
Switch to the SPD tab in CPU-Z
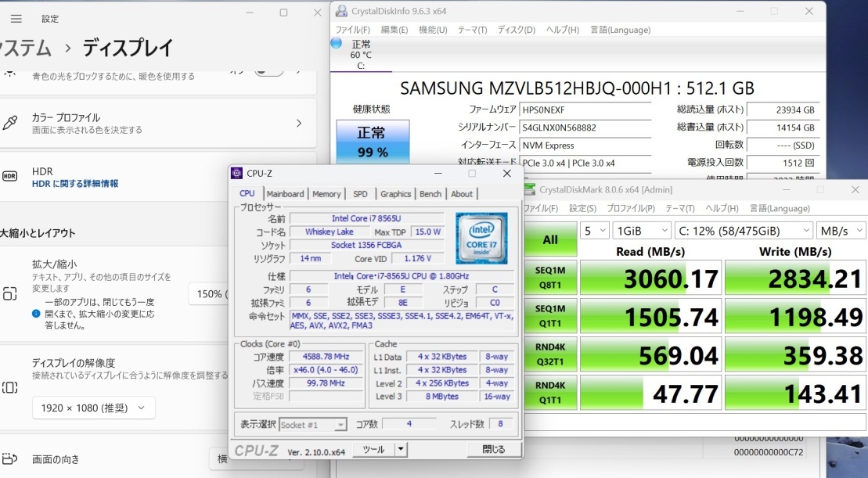pyautogui.click(x=360, y=194)
